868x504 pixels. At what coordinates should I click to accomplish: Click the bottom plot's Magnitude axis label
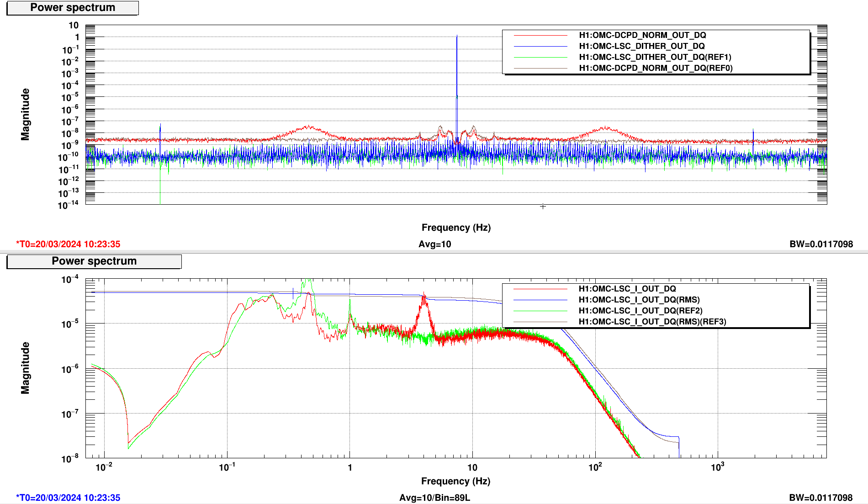pyautogui.click(x=25, y=368)
